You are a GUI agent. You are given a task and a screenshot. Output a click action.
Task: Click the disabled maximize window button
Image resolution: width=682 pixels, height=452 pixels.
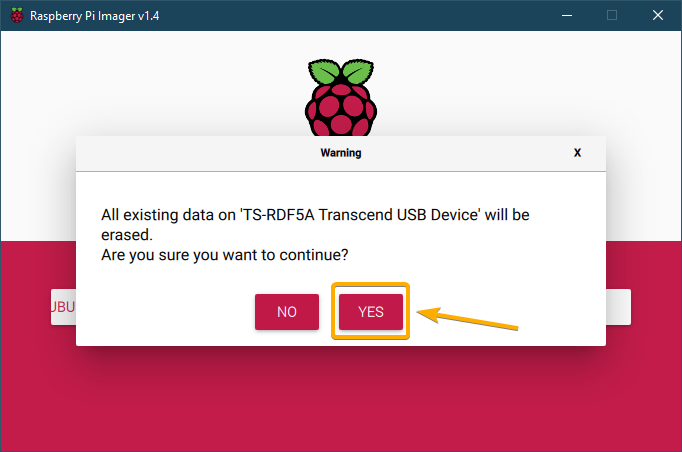click(x=612, y=15)
